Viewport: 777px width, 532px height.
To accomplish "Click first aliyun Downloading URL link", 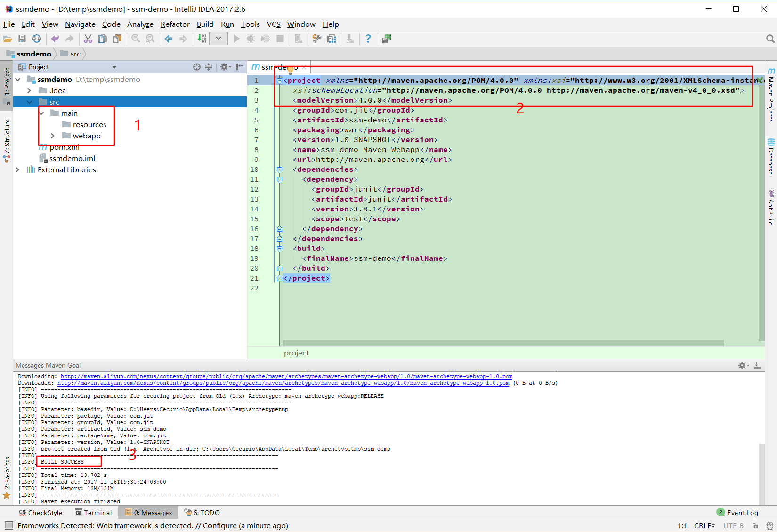I will pos(286,376).
